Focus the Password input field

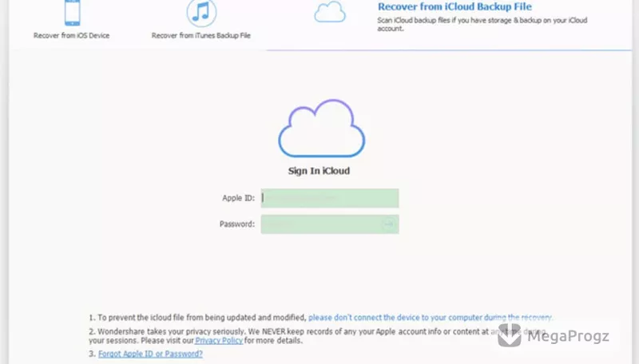[330, 224]
